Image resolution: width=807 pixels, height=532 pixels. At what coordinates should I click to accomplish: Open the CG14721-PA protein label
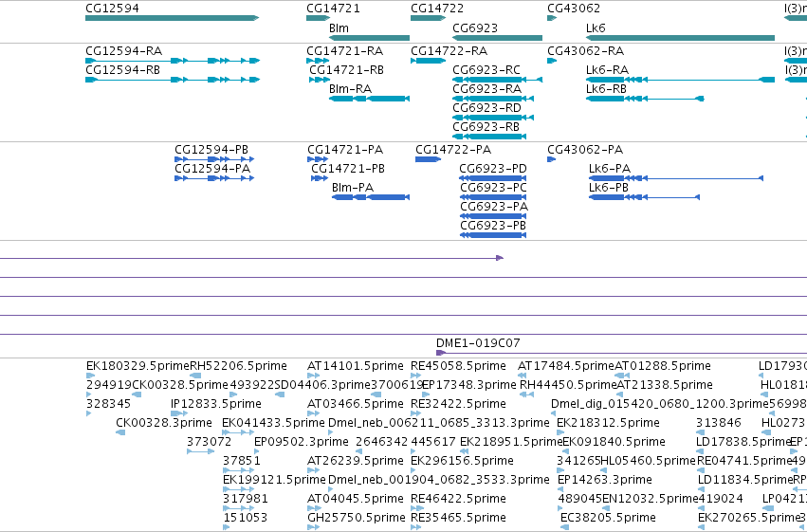(345, 150)
